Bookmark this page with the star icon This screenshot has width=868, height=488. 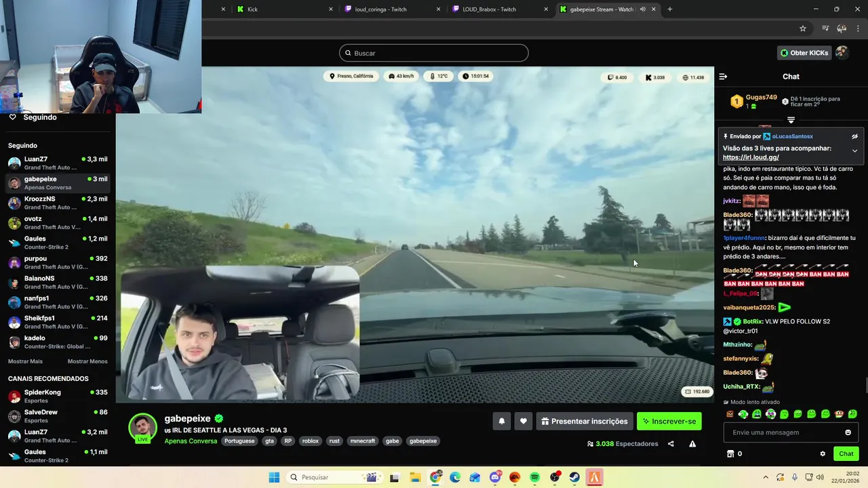[x=803, y=28]
